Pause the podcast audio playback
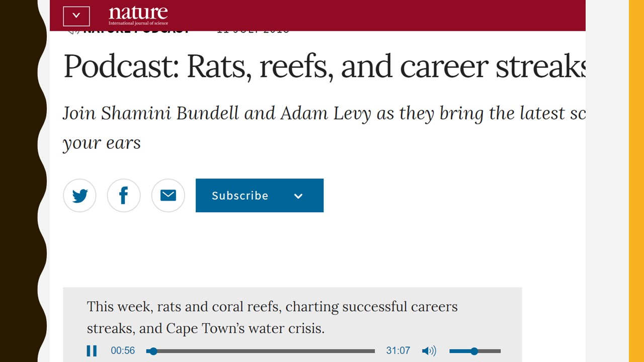Viewport: 644px width, 362px height. [x=92, y=351]
